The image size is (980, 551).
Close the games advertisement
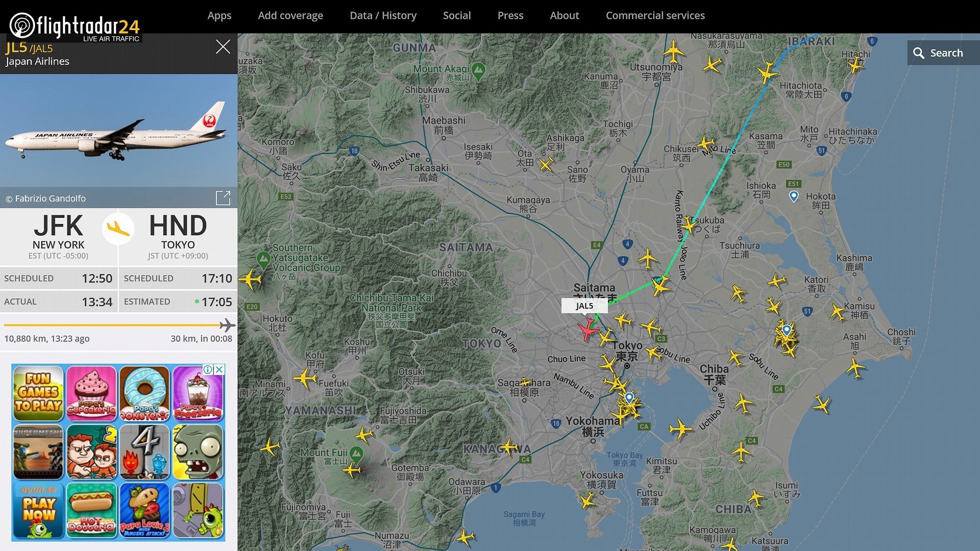219,369
